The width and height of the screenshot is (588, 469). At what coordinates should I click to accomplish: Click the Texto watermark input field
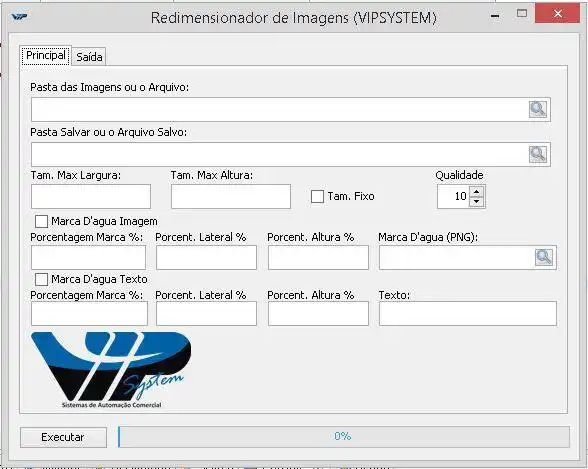[468, 313]
